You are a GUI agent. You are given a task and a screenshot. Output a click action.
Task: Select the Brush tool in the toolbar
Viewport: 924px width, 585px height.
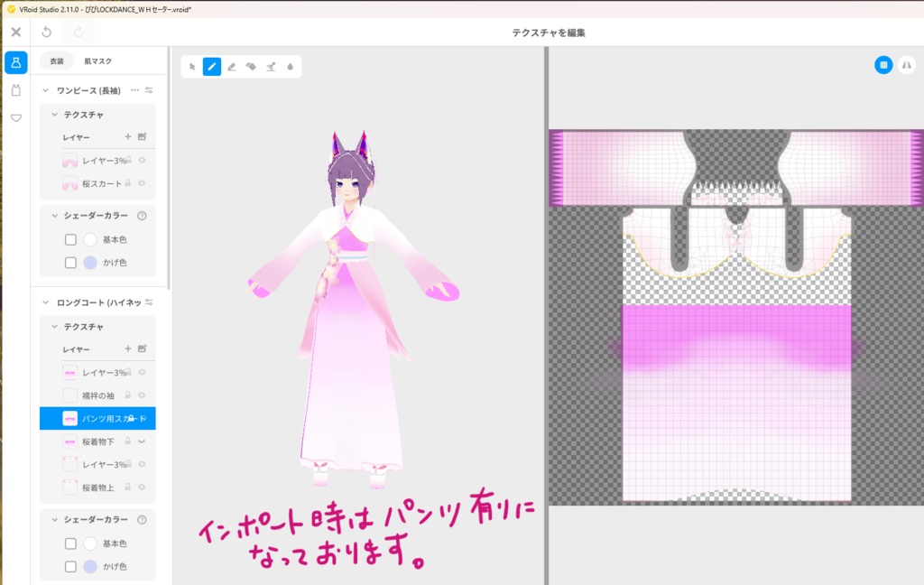(x=212, y=66)
